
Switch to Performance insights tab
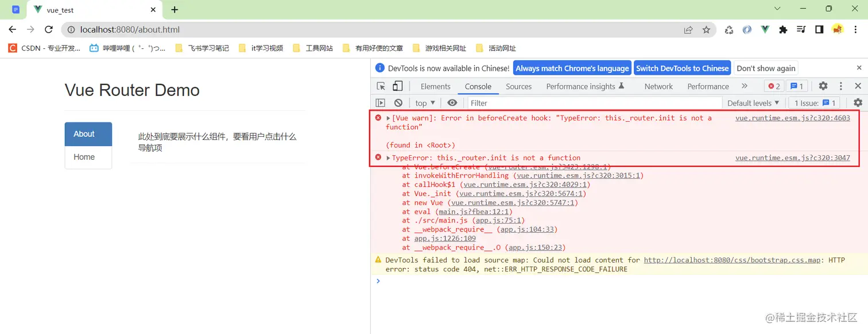pos(585,86)
